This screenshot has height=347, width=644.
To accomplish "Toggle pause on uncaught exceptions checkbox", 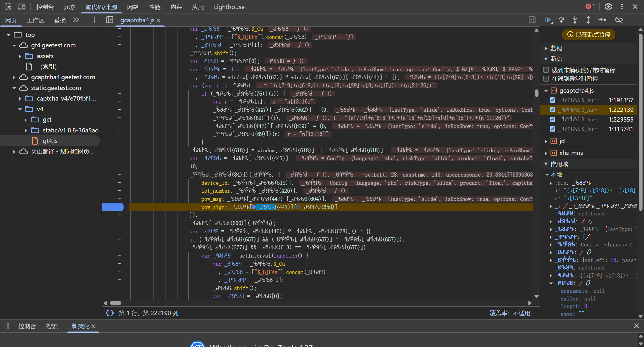I will 546,70.
